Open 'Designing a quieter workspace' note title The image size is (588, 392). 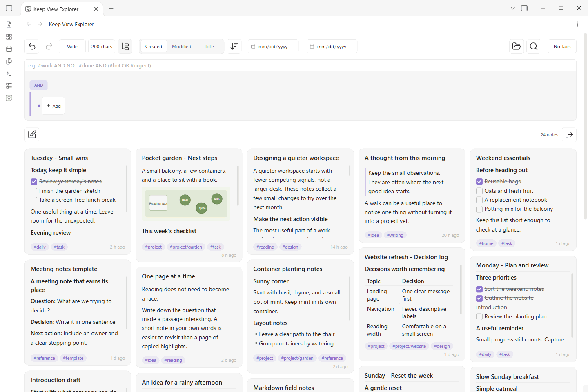[296, 158]
